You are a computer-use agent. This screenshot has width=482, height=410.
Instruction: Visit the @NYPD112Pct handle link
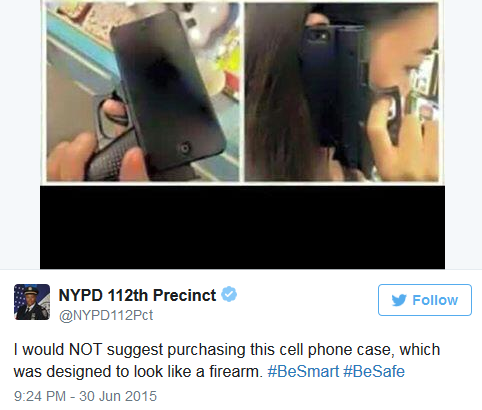pos(106,315)
